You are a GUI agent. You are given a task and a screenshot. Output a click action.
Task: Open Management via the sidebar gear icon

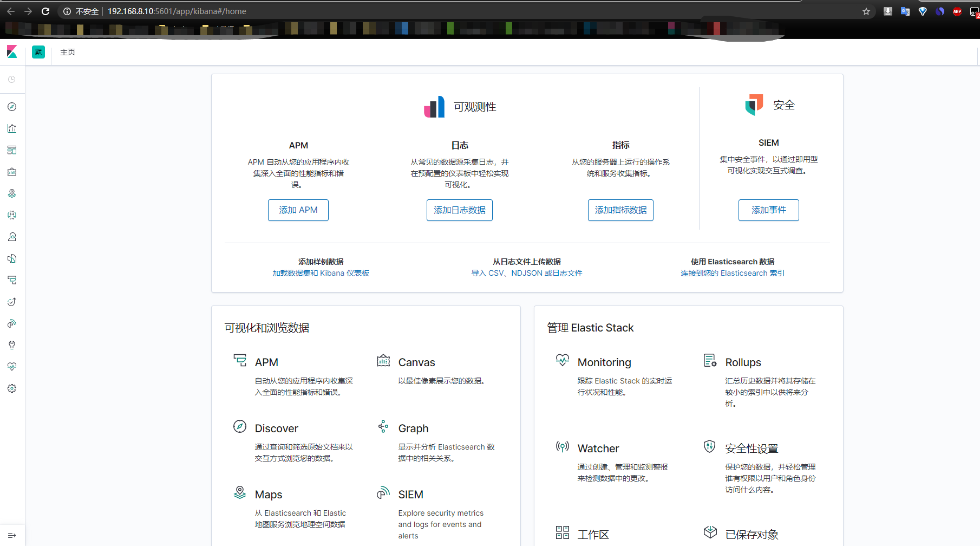(x=12, y=388)
